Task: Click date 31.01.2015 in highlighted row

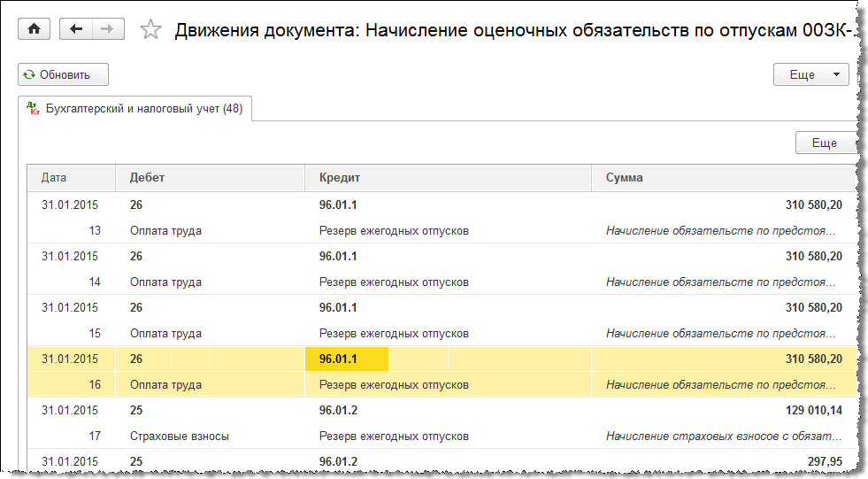Action: [70, 359]
